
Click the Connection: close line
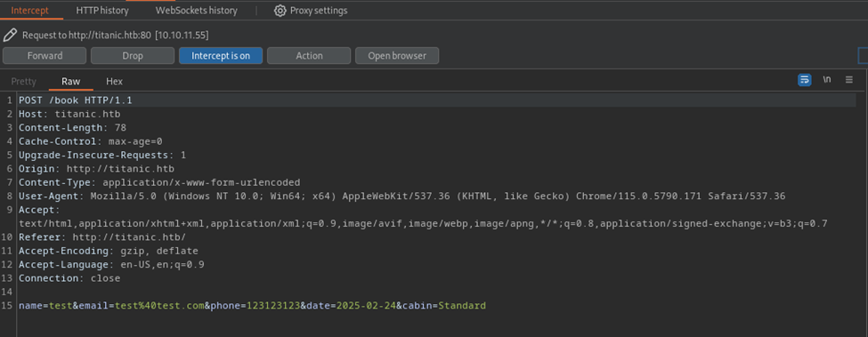pyautogui.click(x=69, y=278)
